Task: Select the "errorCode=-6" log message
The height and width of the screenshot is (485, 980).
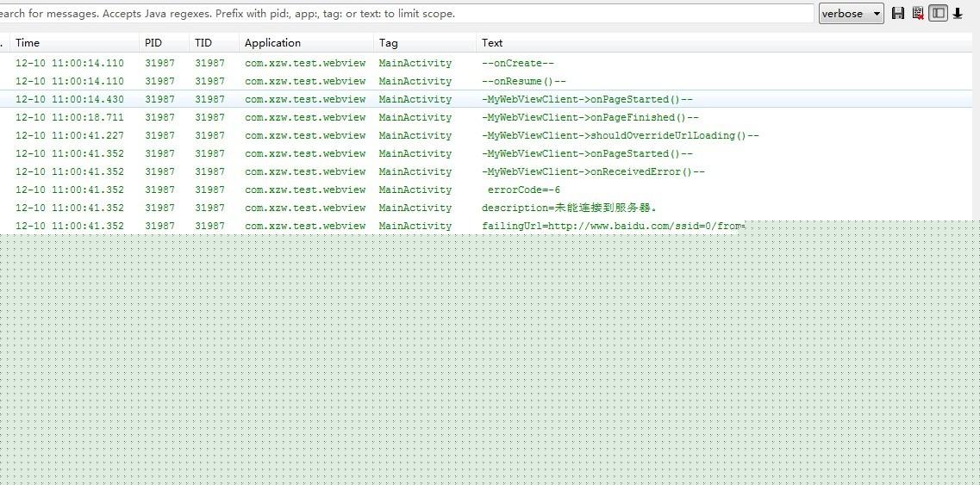Action: click(524, 190)
